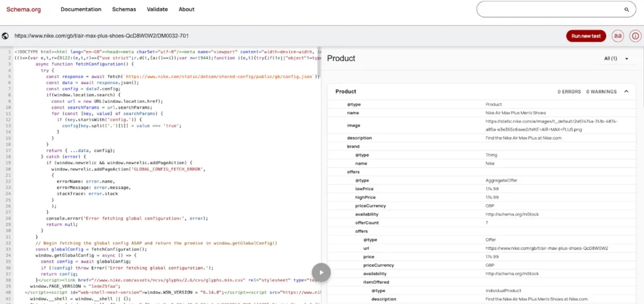Click code line 28 console.error statement
The width and height of the screenshot is (644, 304).
click(127, 218)
